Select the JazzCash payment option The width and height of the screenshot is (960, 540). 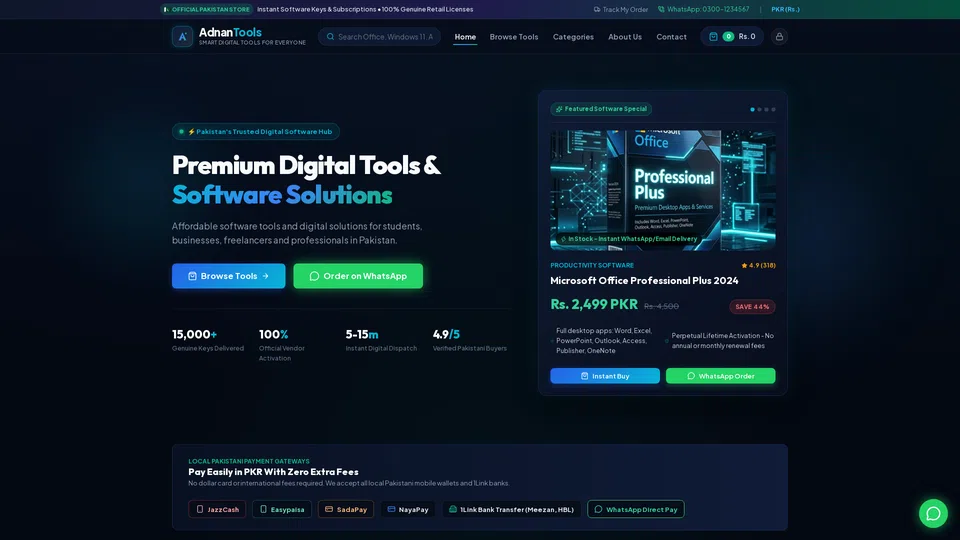pyautogui.click(x=217, y=509)
